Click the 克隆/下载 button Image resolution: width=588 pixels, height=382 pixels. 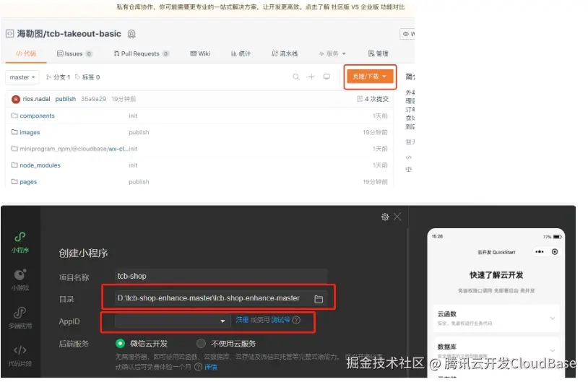coord(370,77)
